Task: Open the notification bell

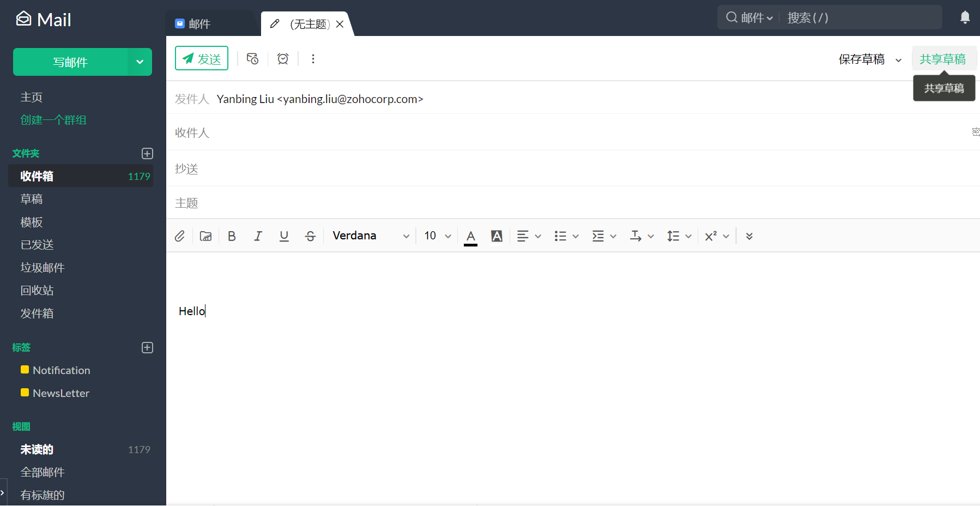Action: pyautogui.click(x=964, y=17)
